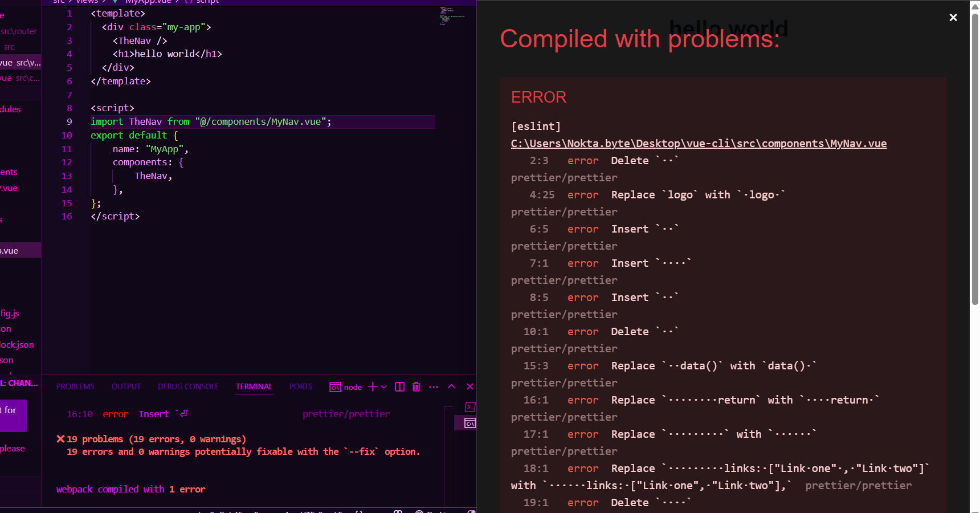
Task: Open the new terminal launch profile dropdown
Action: click(x=384, y=387)
